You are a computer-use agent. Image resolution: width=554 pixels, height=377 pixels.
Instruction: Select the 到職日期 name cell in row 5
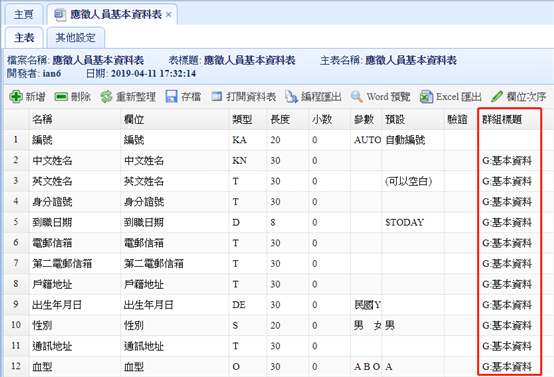pyautogui.click(x=75, y=222)
